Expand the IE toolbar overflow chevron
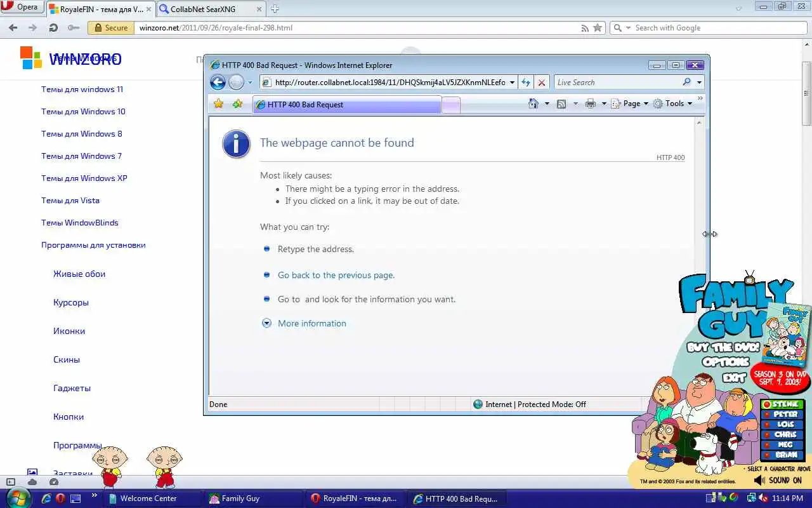Screen dimensions: 812x508 [700, 98]
